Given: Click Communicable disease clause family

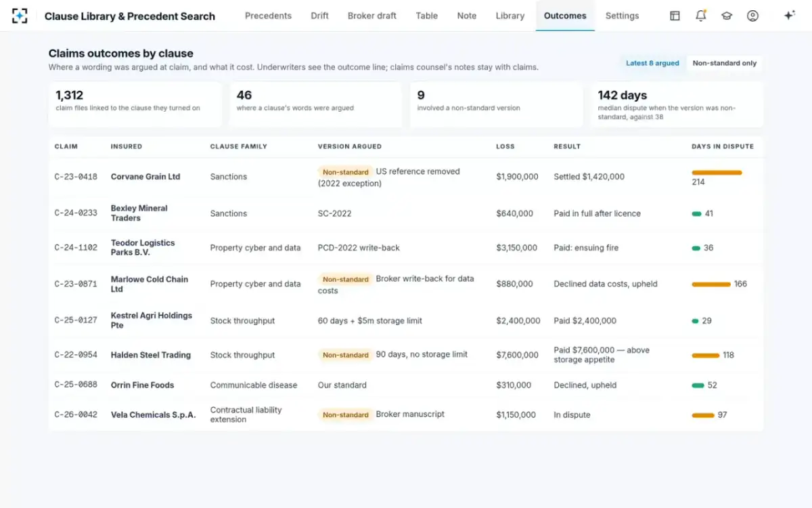Looking at the screenshot, I should pos(254,385).
